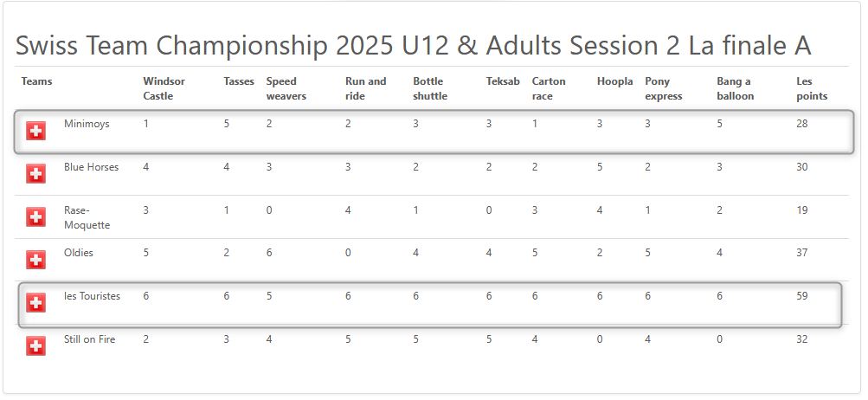Click the Speed weavers column header

286,88
